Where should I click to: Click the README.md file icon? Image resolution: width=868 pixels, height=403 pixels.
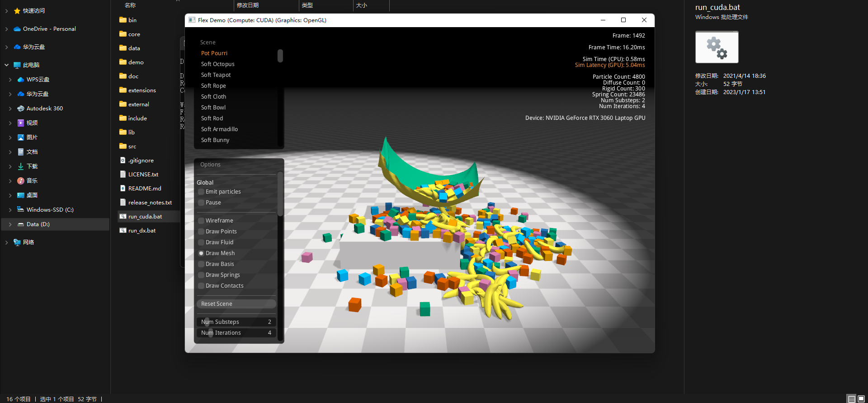click(123, 188)
